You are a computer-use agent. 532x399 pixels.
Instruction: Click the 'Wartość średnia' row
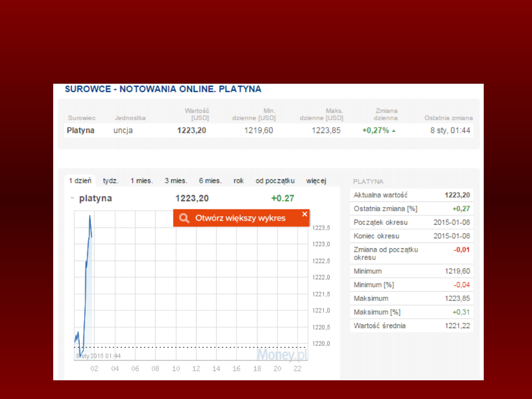411,326
